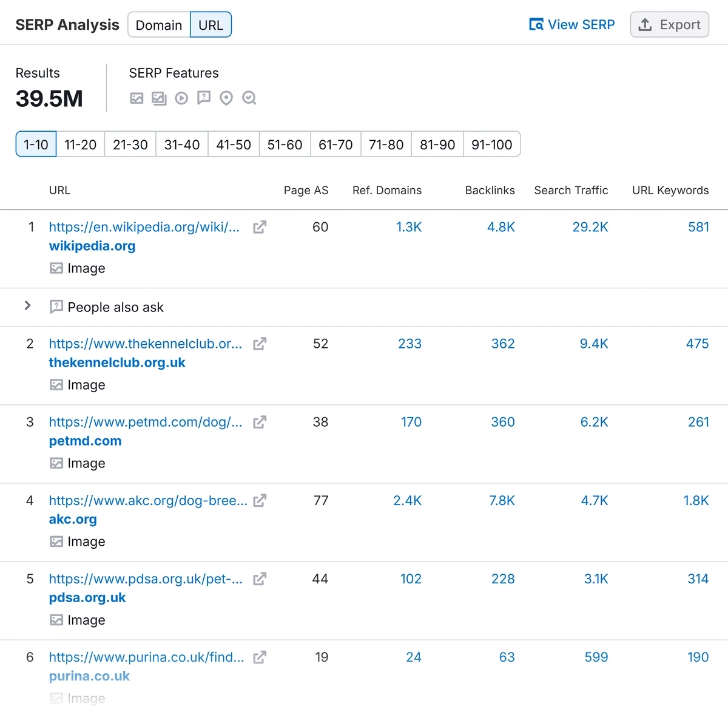Screen dimensions: 728x709
Task: Click the People also ask feature icon
Action: coord(204,98)
